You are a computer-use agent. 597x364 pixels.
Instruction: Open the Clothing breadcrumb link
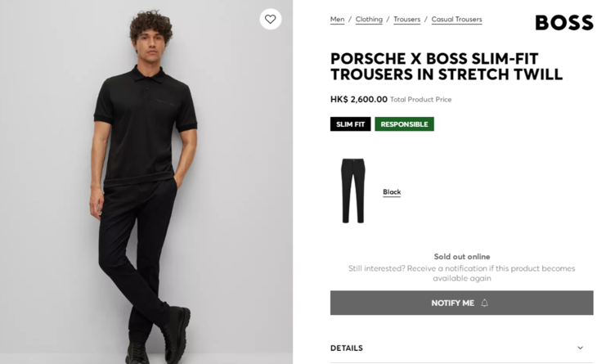click(x=369, y=20)
